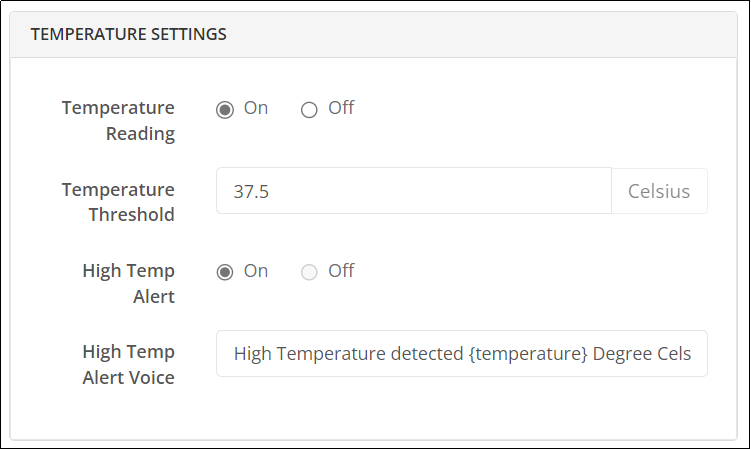This screenshot has width=751, height=449.
Task: Place cursor on the 37.5 threshold value
Action: point(251,192)
